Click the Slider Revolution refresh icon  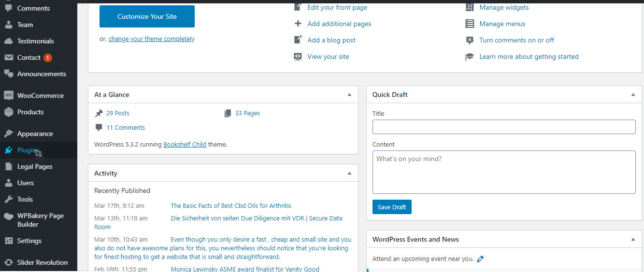[x=9, y=262]
